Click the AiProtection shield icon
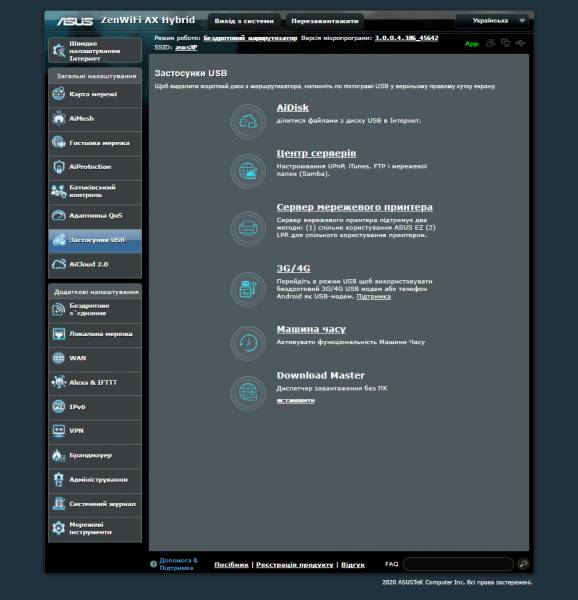 pyautogui.click(x=59, y=167)
